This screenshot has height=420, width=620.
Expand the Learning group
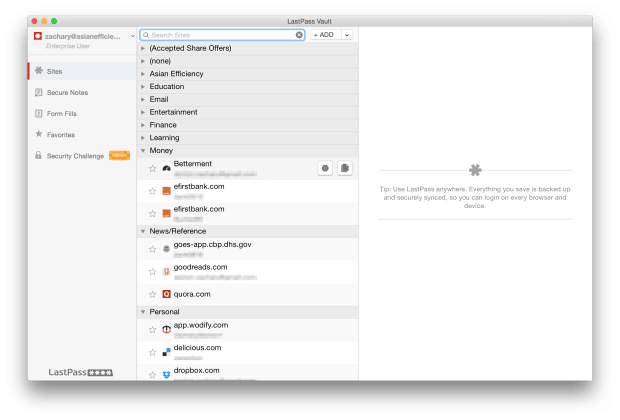143,138
